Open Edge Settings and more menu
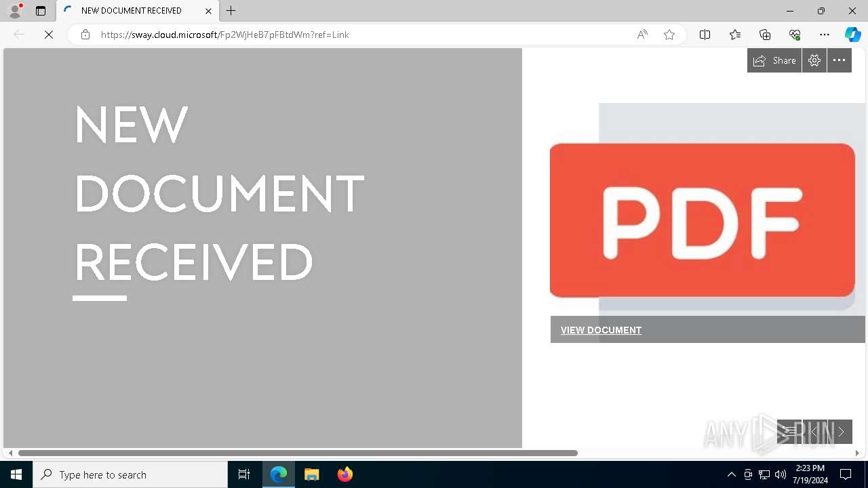The height and width of the screenshot is (488, 868). pos(825,35)
